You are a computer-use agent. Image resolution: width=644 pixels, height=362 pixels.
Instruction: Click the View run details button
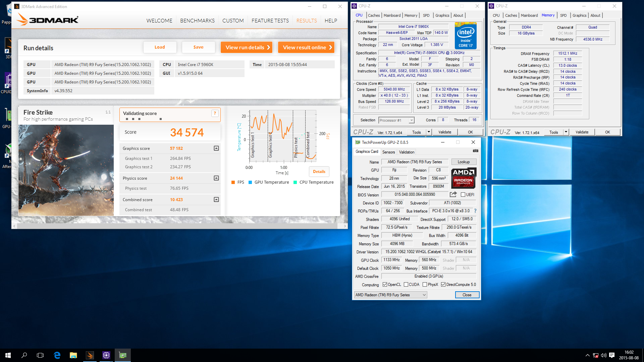[x=247, y=47]
